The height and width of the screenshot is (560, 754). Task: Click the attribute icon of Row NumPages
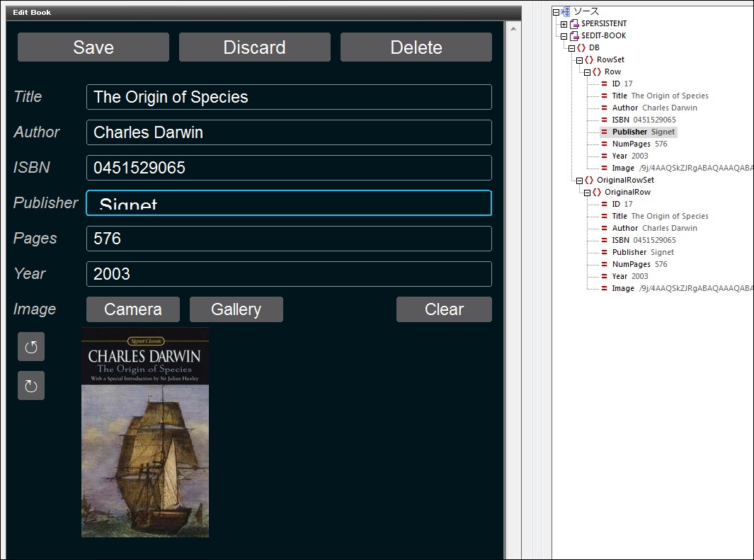[x=605, y=144]
